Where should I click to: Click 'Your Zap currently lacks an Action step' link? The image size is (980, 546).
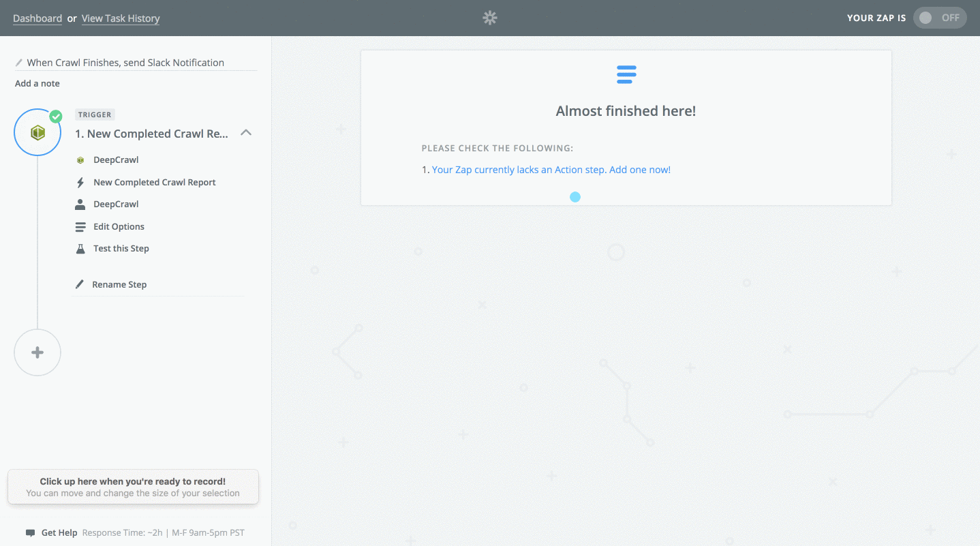(x=551, y=170)
